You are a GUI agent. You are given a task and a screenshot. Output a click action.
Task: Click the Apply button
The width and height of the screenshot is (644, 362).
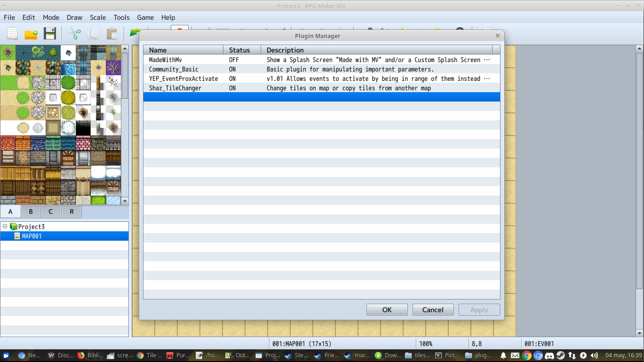479,310
